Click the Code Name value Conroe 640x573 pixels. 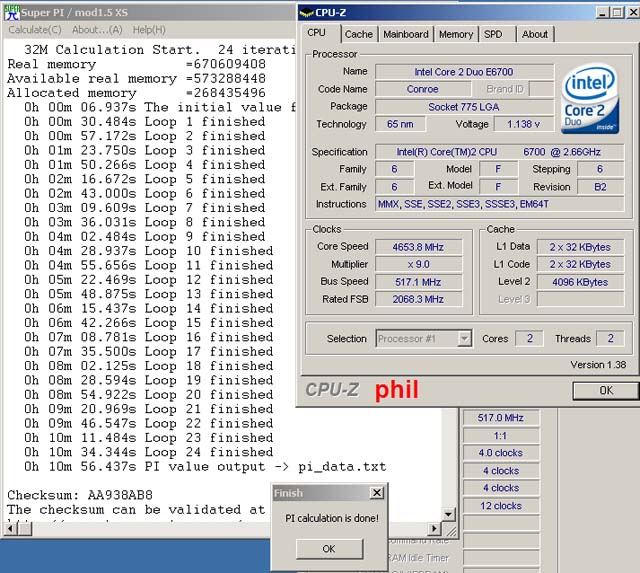coord(423,89)
